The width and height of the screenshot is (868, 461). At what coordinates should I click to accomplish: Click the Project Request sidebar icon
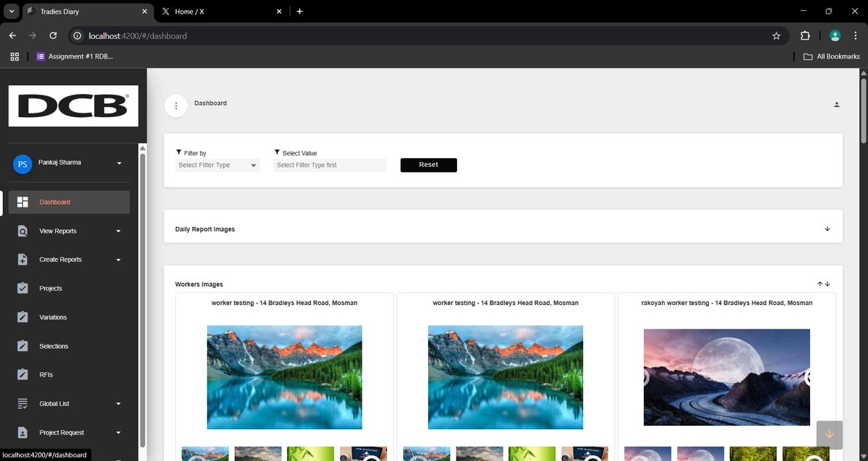coord(23,433)
